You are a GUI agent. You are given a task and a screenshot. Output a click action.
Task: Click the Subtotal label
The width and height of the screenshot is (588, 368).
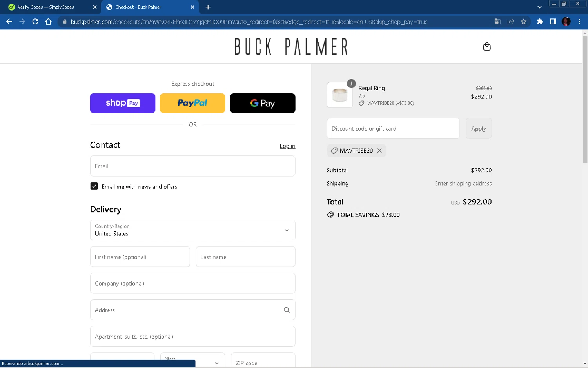[337, 170]
